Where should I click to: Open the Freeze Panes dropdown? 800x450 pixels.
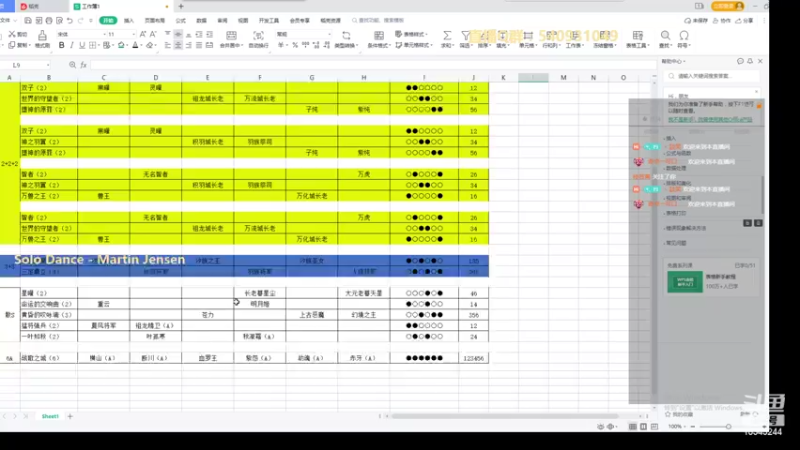click(x=606, y=39)
